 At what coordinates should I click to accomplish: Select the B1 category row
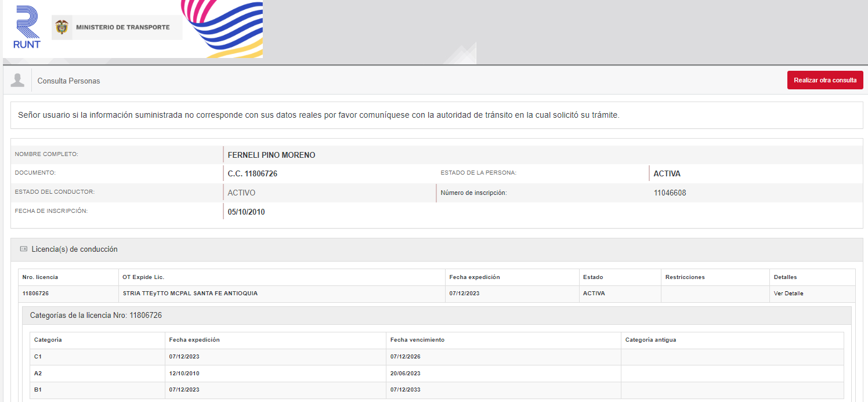click(38, 390)
